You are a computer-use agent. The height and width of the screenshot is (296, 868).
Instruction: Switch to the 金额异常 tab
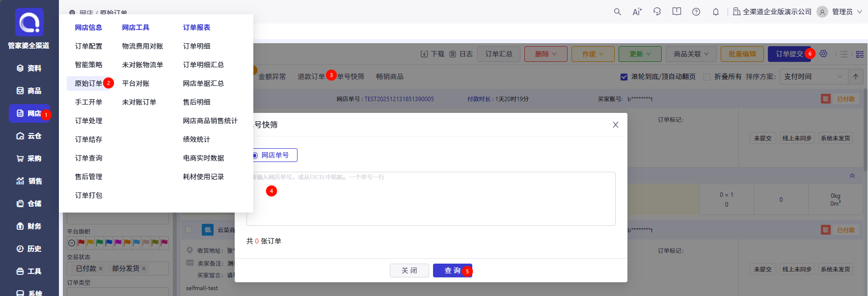click(272, 77)
